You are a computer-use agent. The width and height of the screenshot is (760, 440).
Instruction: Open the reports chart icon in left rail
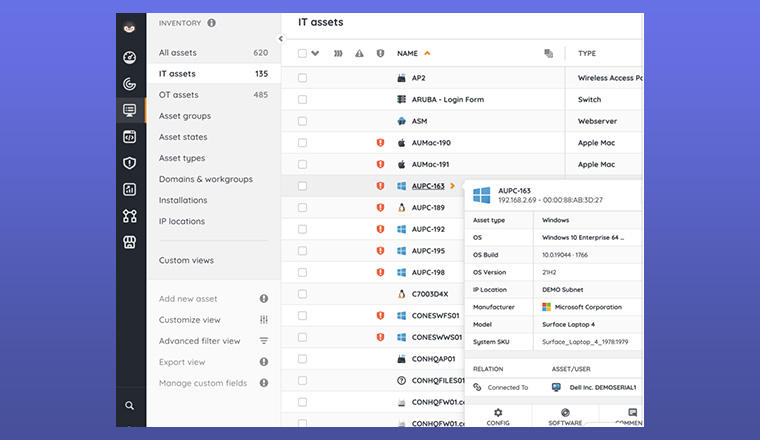(129, 189)
